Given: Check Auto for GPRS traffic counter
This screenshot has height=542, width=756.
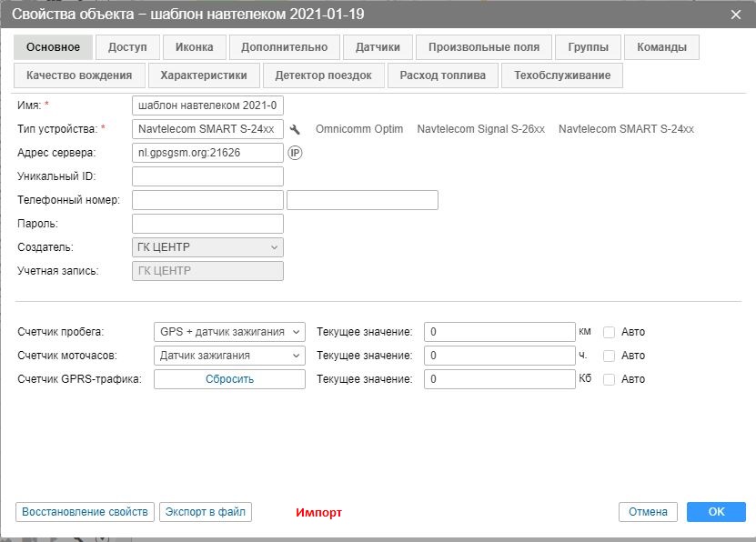Looking at the screenshot, I should (610, 379).
